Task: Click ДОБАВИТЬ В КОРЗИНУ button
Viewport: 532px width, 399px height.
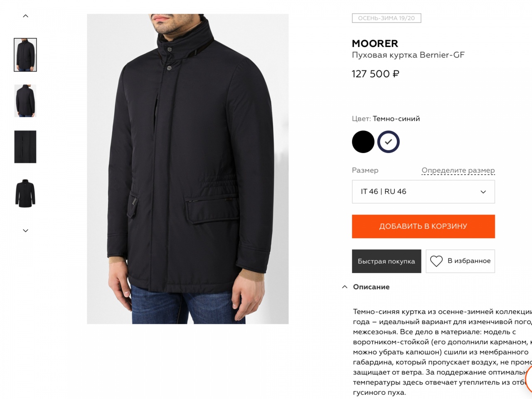Action: tap(423, 227)
